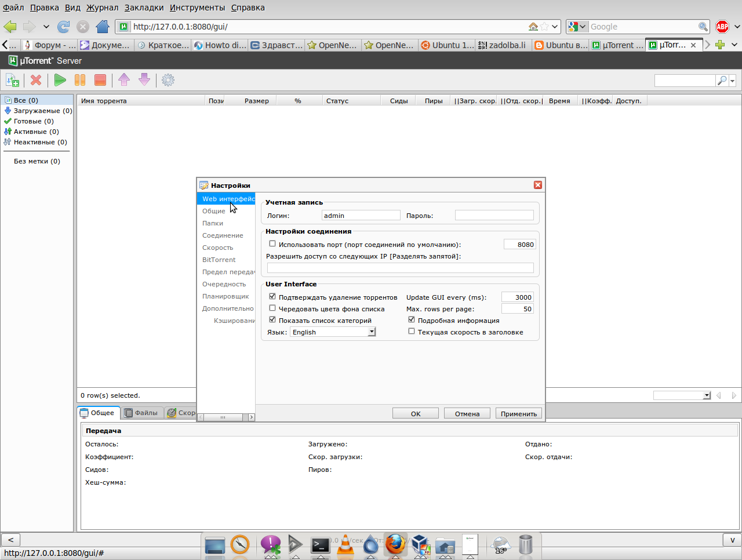Screen dimensions: 742x560
Task: Click next page arrow in torrent list footer
Action: click(734, 395)
